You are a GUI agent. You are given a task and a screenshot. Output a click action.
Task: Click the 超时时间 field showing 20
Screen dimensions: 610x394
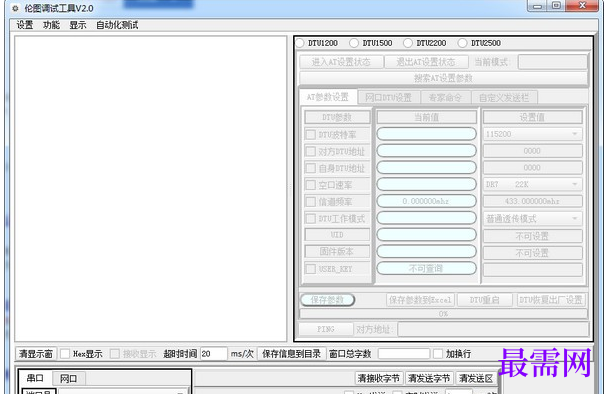(x=214, y=354)
